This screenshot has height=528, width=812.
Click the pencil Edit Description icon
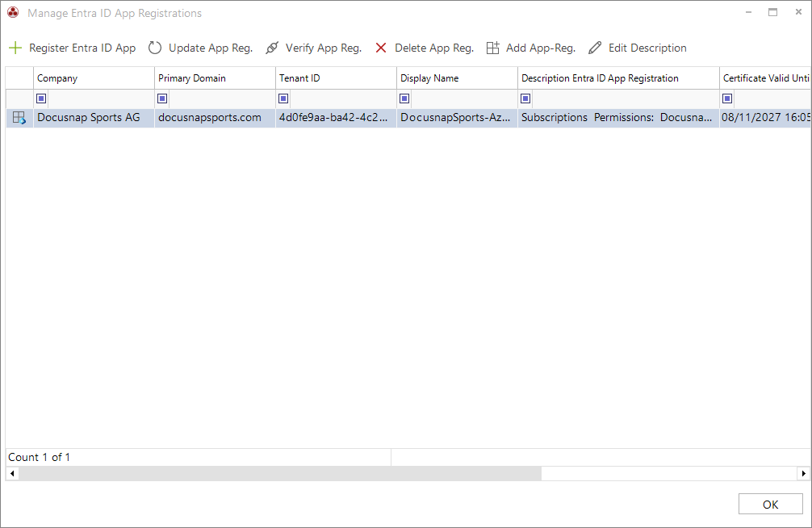click(595, 48)
